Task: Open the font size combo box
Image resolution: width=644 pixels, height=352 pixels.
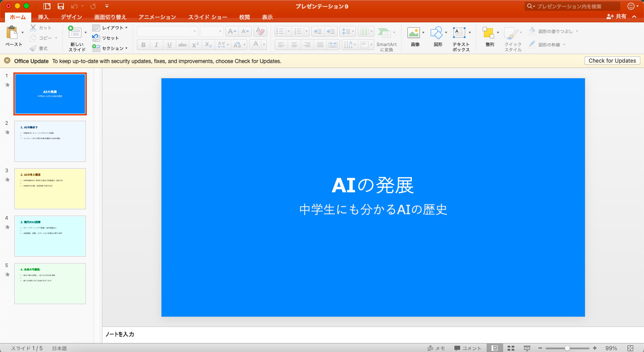Action: 212,31
